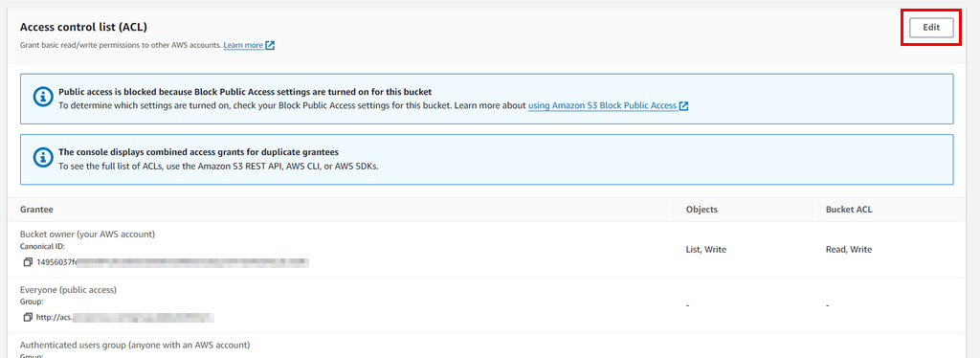The image size is (980, 358).
Task: Click the Read, Write bucket ACL cell
Action: [x=848, y=249]
